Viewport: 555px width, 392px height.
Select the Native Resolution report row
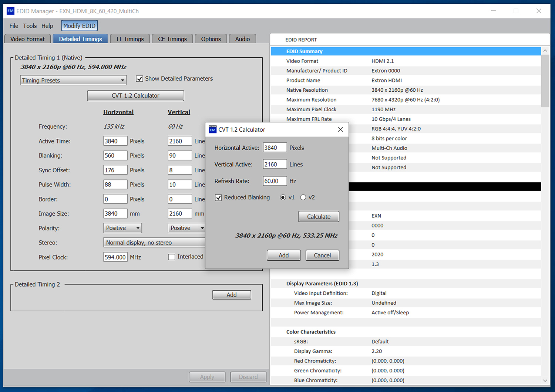(x=406, y=90)
